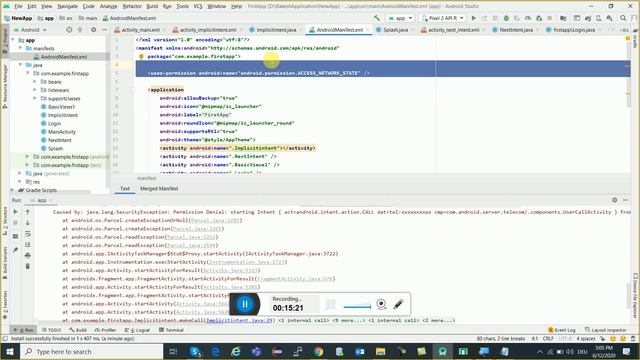Screen dimensions: 640x360
Task: Open Google Chrome from taskbar
Action: tap(318, 351)
